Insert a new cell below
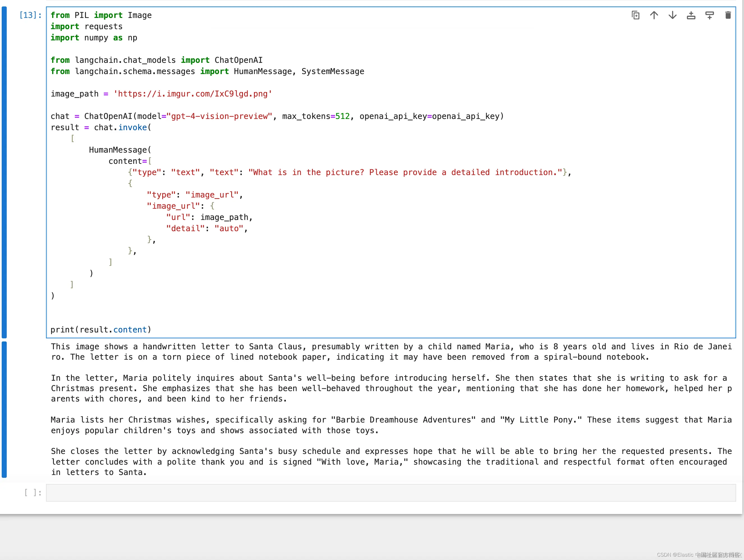Viewport: 744px width, 560px height. pos(709,15)
